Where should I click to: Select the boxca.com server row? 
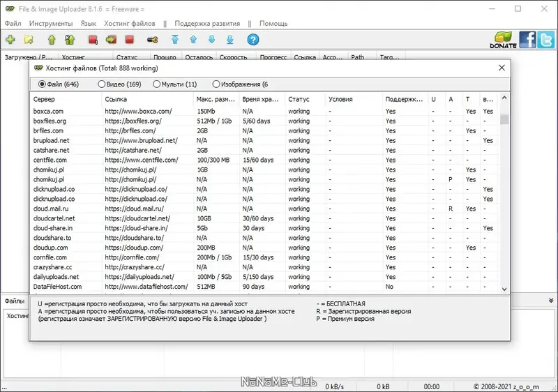pos(264,112)
